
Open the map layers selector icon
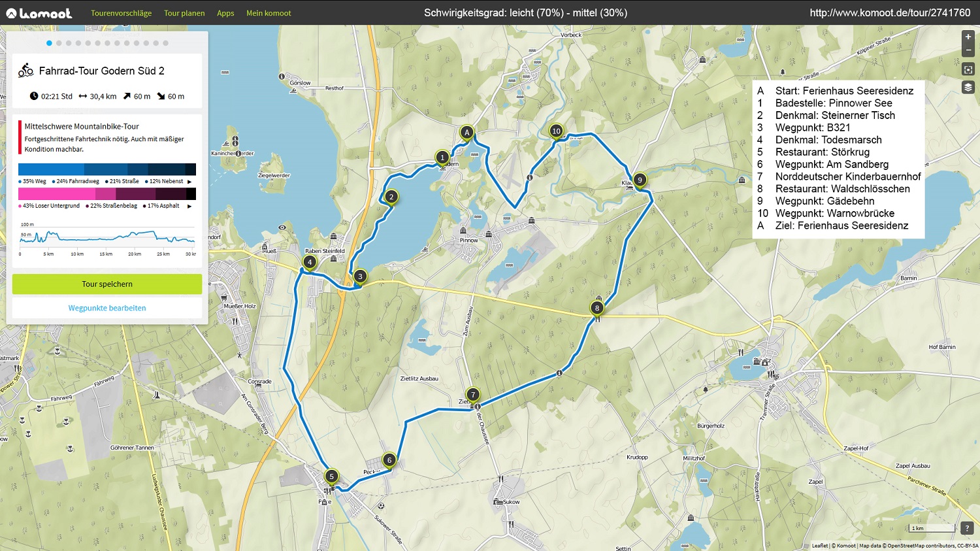[x=968, y=88]
